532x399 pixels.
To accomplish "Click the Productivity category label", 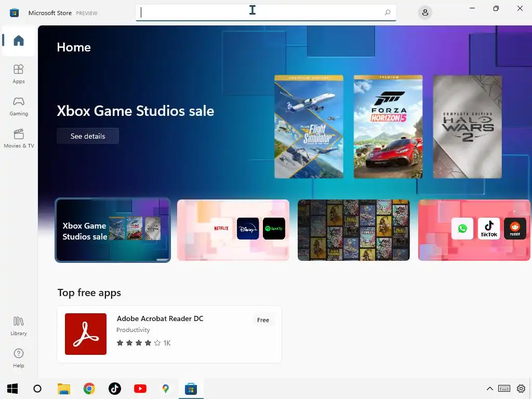I will tap(133, 330).
